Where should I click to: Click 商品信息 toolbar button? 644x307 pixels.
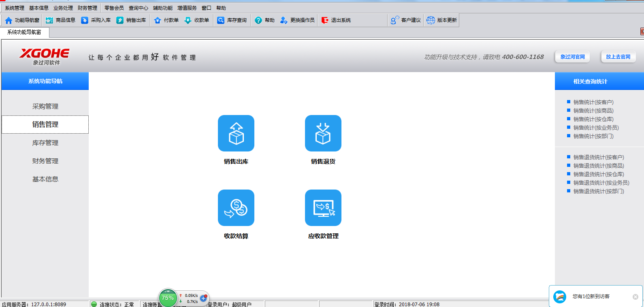coord(61,20)
